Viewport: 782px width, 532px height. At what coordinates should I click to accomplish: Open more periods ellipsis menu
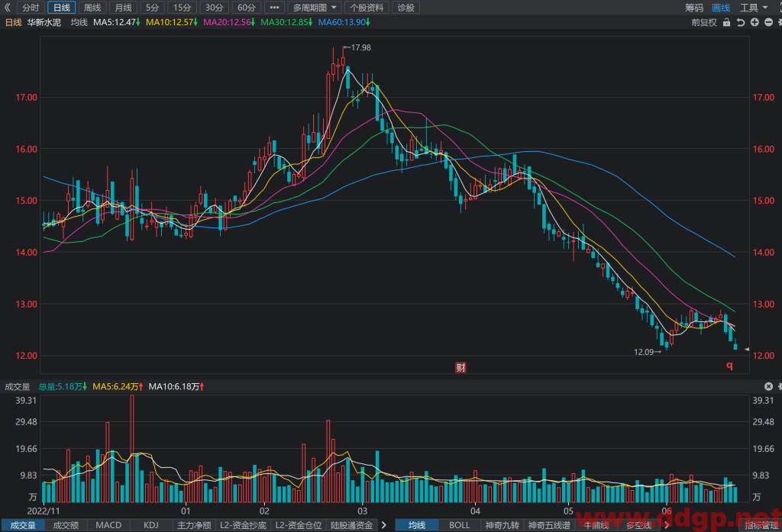[x=274, y=8]
